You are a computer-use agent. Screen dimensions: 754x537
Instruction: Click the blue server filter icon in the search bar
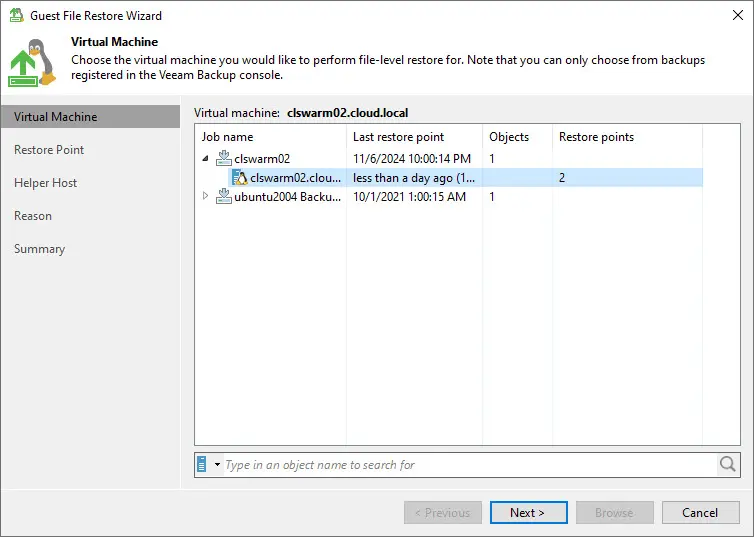(x=202, y=464)
